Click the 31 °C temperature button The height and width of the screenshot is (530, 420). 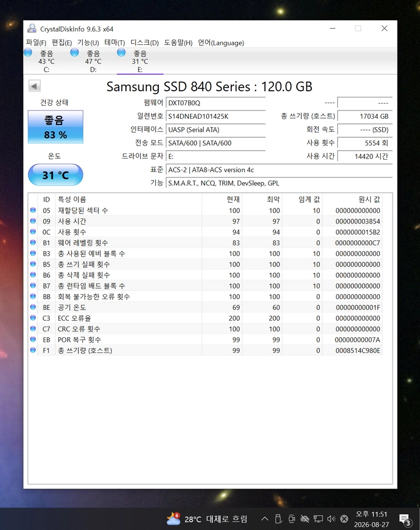[55, 175]
